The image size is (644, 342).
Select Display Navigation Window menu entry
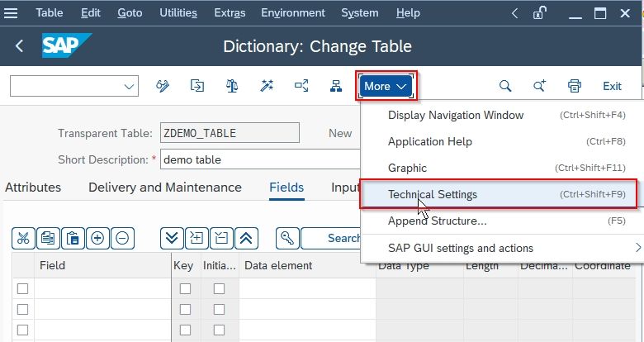click(x=502, y=115)
